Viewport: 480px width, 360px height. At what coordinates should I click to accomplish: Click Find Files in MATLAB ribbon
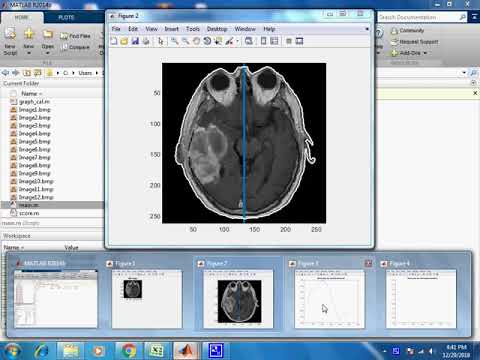click(75, 36)
